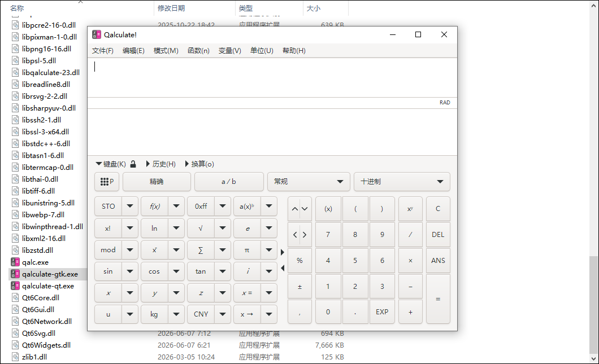Click the DEL key
This screenshot has height=364, width=599.
438,235
